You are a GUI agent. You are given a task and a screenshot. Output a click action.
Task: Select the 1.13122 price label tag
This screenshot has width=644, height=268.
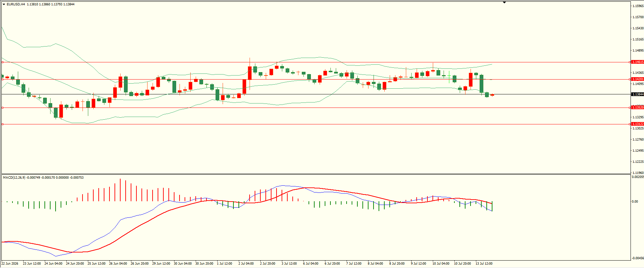pyautogui.click(x=637, y=124)
